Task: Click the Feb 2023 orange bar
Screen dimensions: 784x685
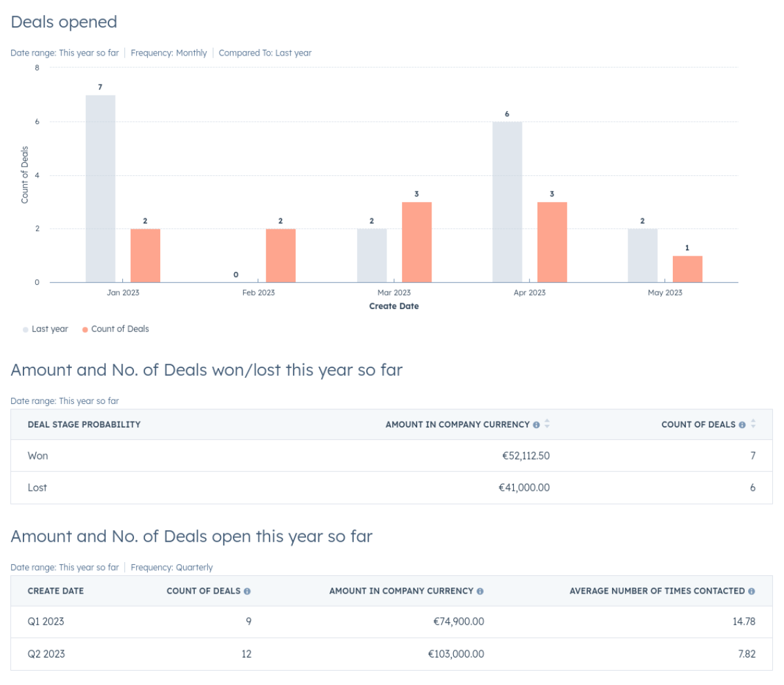Action: [x=281, y=256]
